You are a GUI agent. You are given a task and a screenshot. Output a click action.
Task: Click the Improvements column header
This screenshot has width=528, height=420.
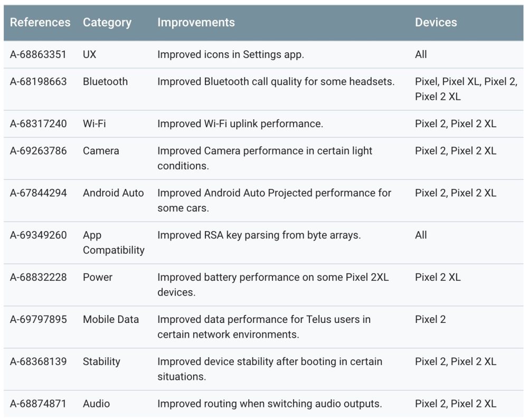point(196,23)
